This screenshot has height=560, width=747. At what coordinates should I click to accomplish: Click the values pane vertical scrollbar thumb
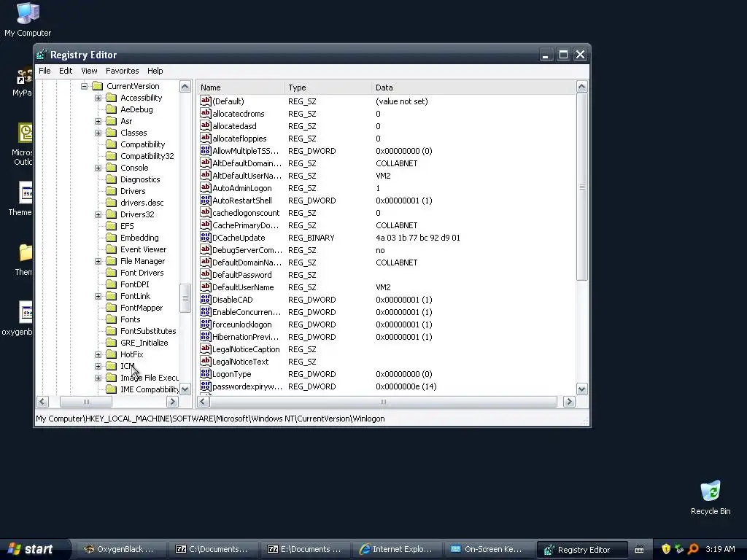tap(581, 187)
